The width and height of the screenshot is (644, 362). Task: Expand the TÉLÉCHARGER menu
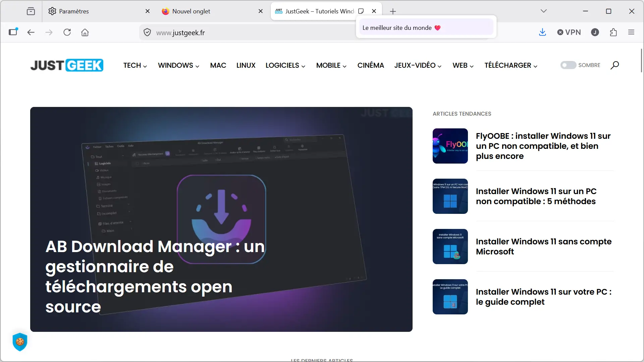511,65
